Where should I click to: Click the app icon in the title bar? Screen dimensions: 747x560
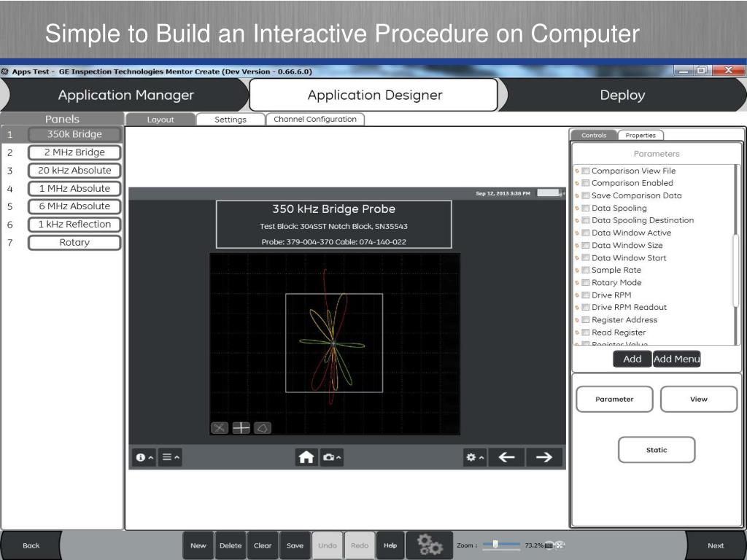pyautogui.click(x=5, y=71)
